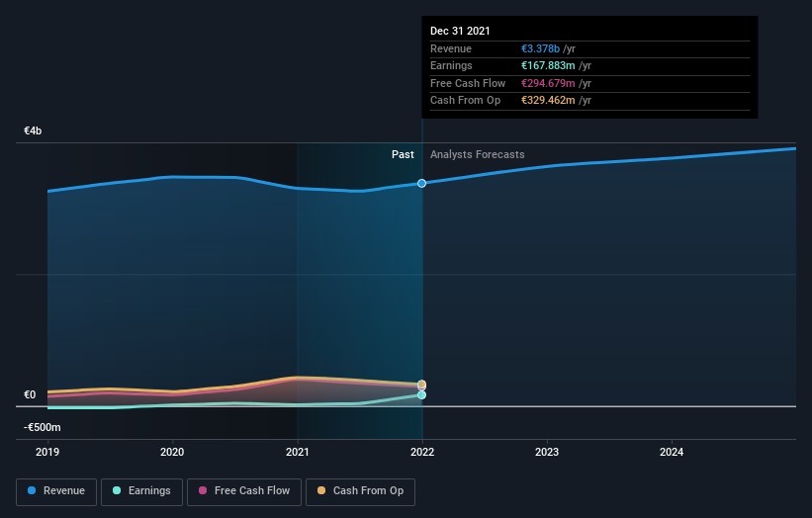This screenshot has width=812, height=518.
Task: Click the -€500m y-axis label
Action: coord(42,427)
